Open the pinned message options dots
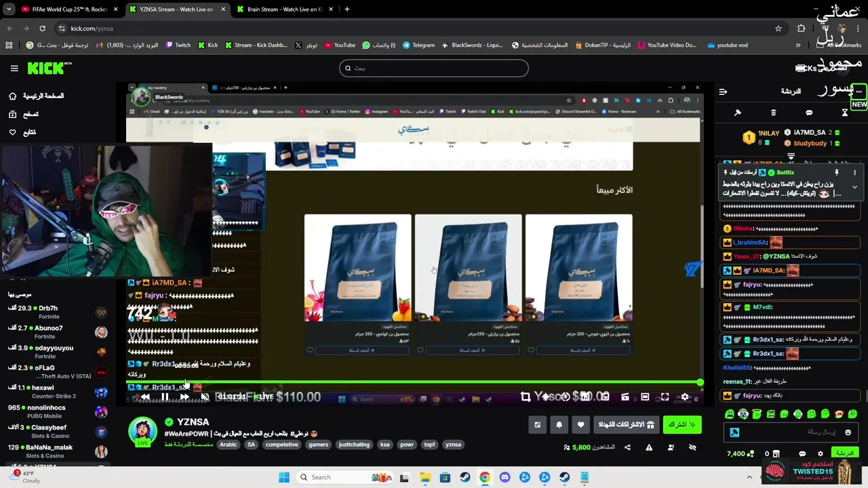868x488 pixels. click(x=854, y=173)
